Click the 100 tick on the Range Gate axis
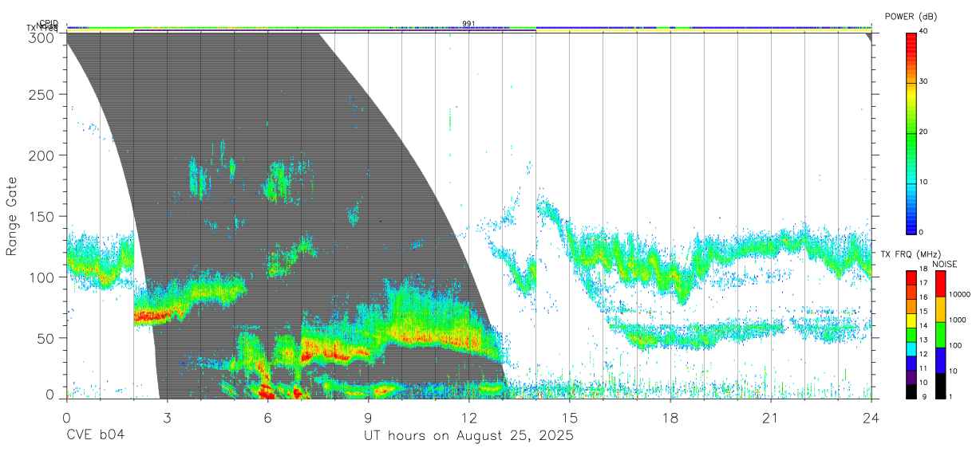This screenshot has height=452, width=980. (x=41, y=277)
